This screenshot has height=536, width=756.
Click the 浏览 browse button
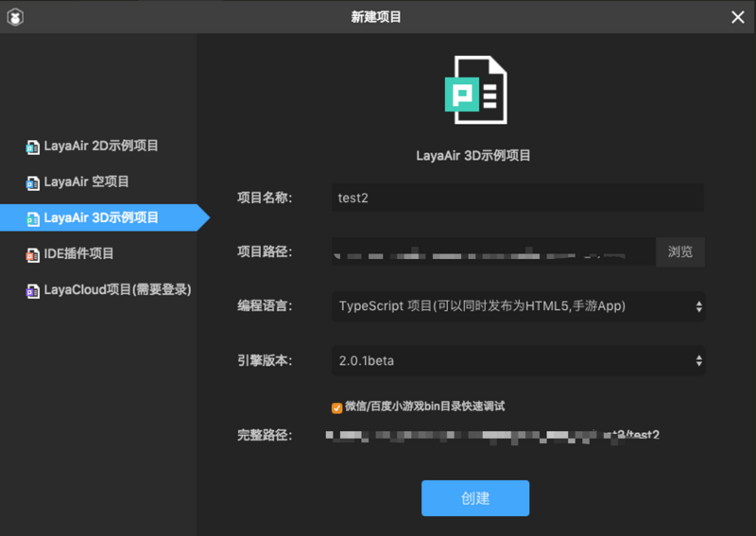(x=680, y=251)
